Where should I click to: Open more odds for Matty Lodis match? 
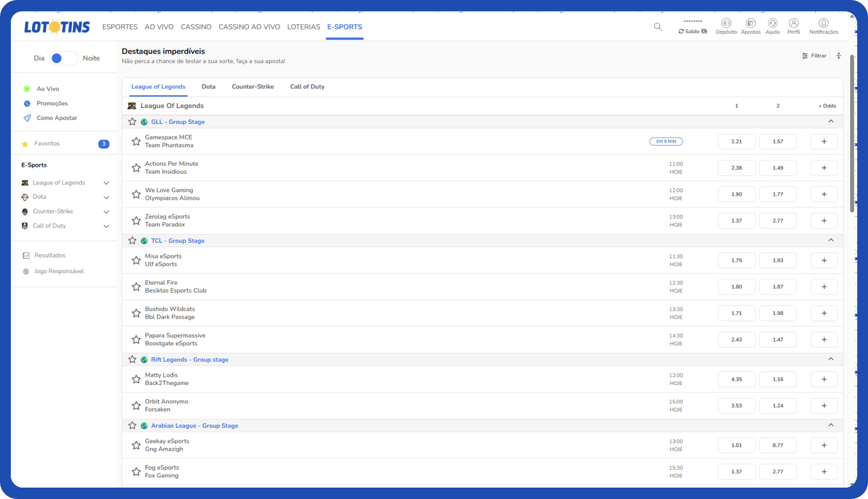[x=824, y=379]
